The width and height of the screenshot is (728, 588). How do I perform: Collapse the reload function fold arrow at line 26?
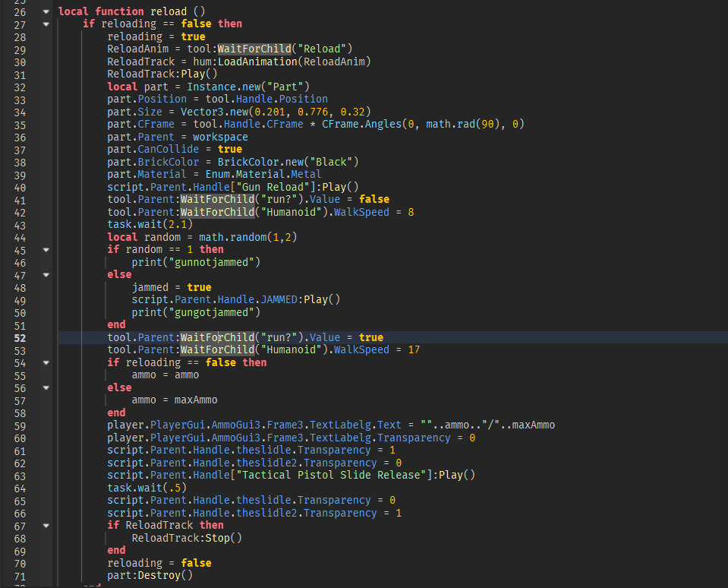pos(46,11)
